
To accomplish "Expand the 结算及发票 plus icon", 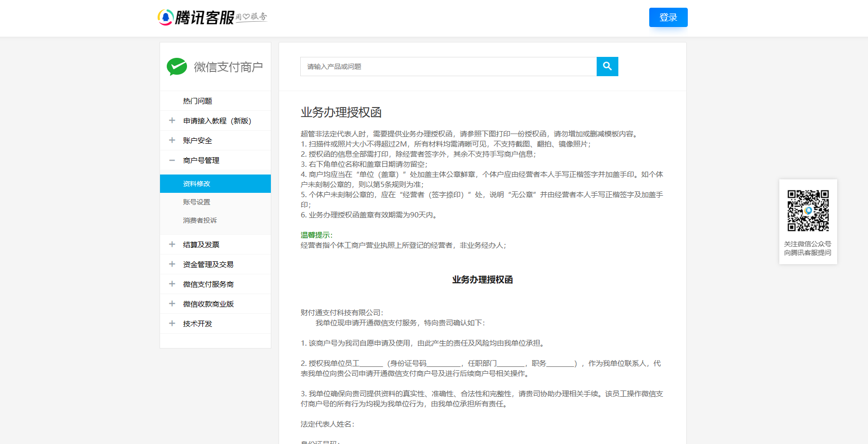I will coord(172,244).
